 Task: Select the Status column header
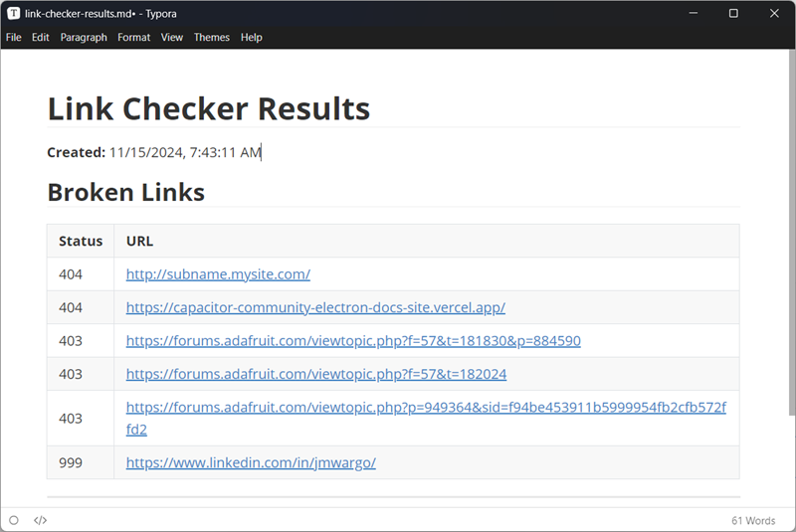tap(81, 241)
